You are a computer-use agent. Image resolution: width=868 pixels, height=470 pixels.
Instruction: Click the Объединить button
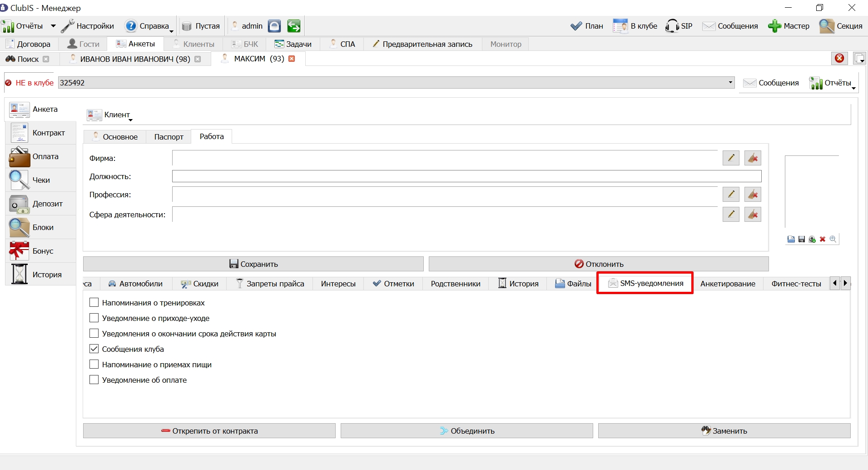click(x=467, y=431)
